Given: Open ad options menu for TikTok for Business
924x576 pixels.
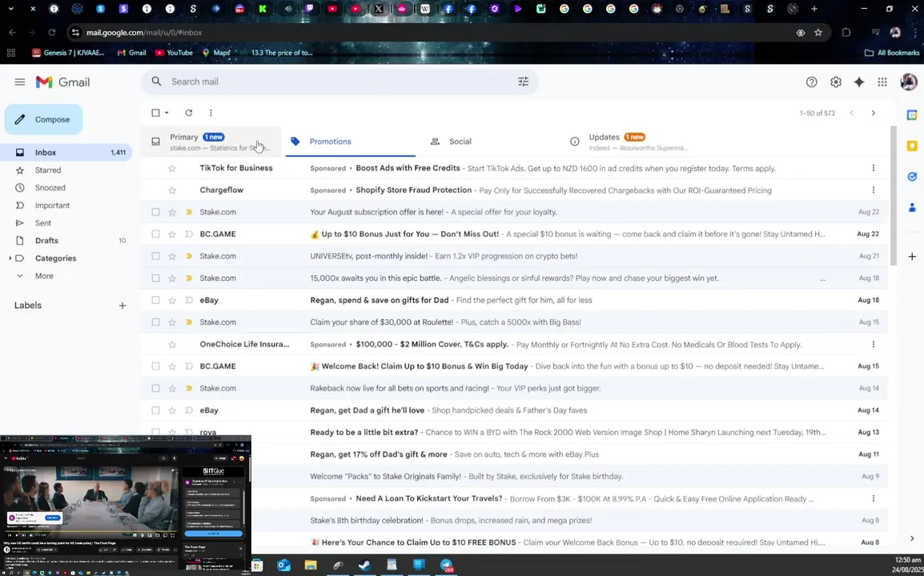Looking at the screenshot, I should click(x=874, y=169).
